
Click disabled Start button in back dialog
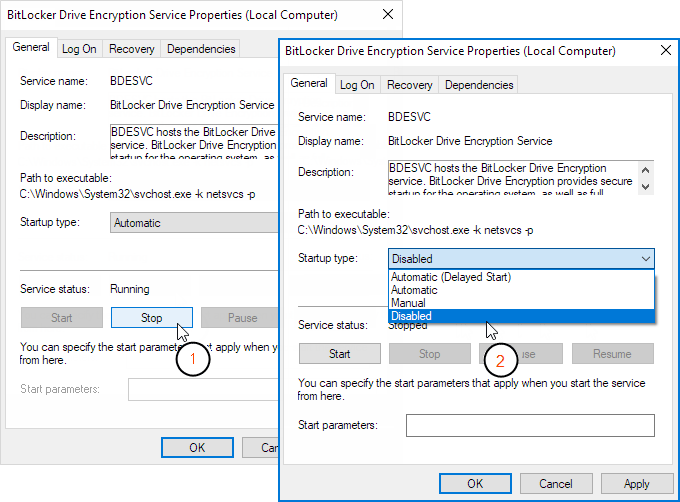[x=62, y=318]
